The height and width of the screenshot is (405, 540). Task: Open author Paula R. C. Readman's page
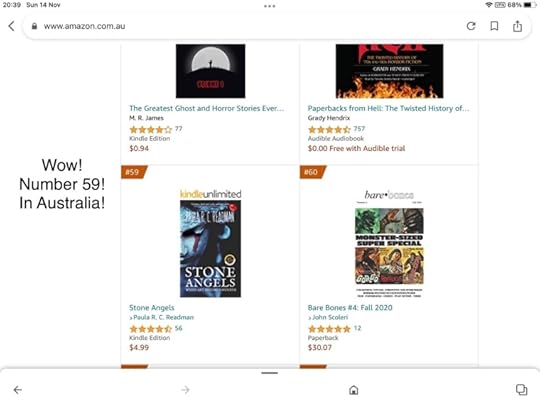point(163,317)
